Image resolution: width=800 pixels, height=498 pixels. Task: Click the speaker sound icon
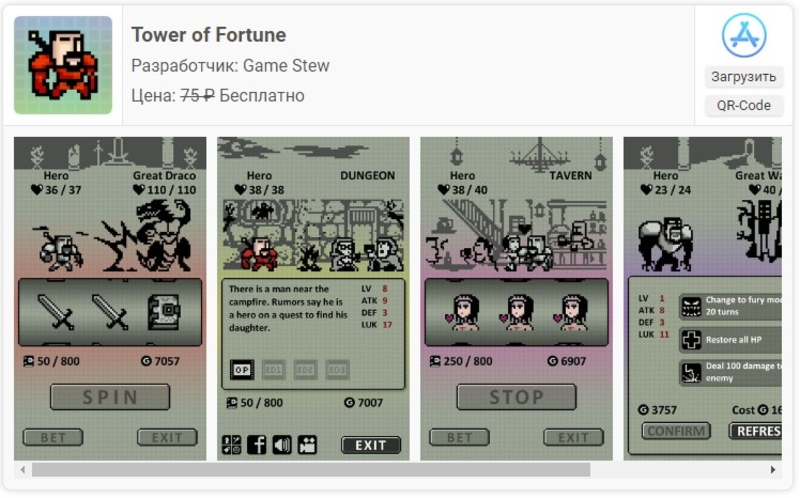pos(282,444)
